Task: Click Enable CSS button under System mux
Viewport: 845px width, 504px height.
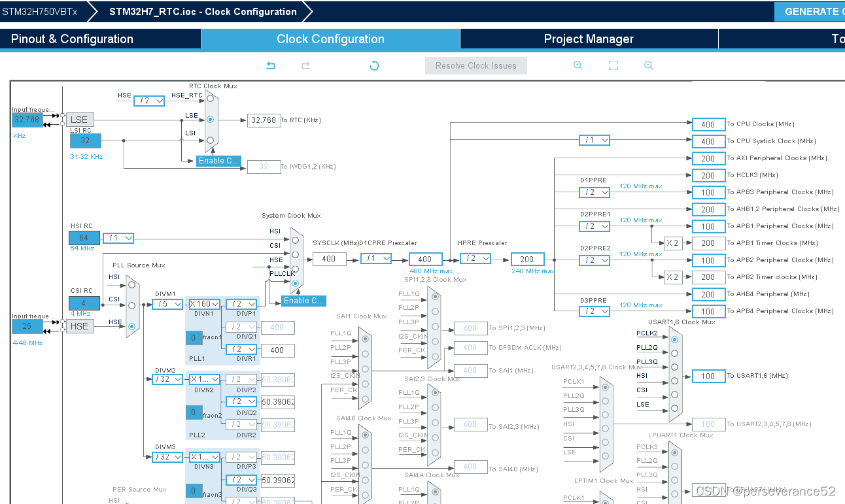Action: 303,301
